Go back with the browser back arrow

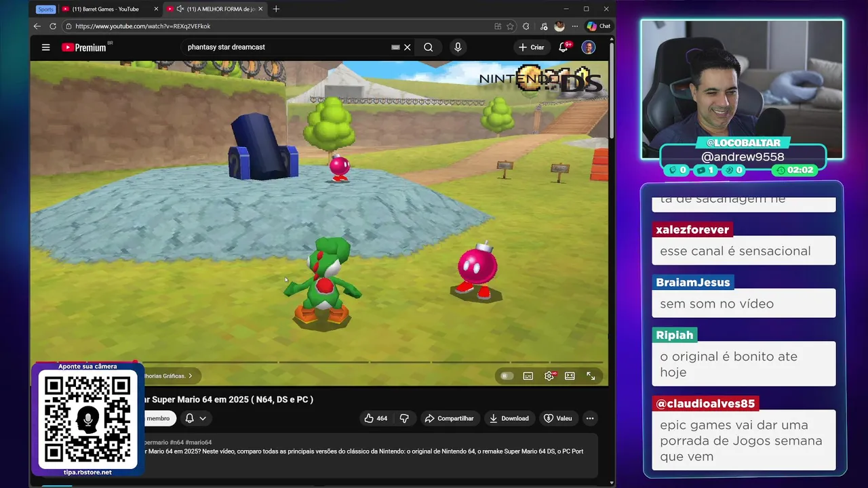[x=37, y=26]
